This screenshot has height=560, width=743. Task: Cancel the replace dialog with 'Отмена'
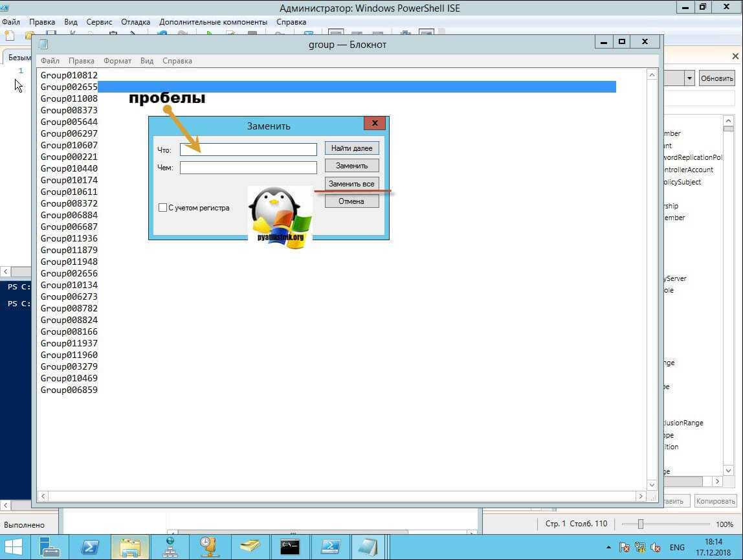pyautogui.click(x=351, y=201)
